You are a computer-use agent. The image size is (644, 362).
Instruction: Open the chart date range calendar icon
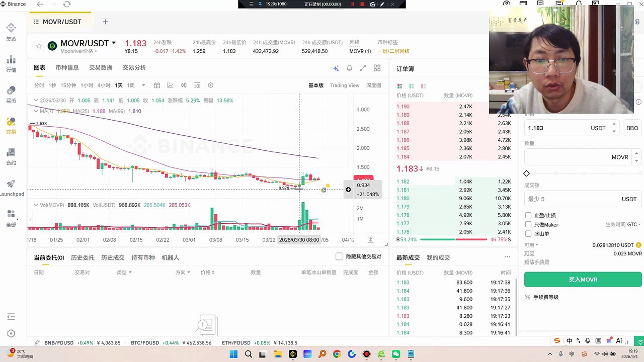[157, 85]
